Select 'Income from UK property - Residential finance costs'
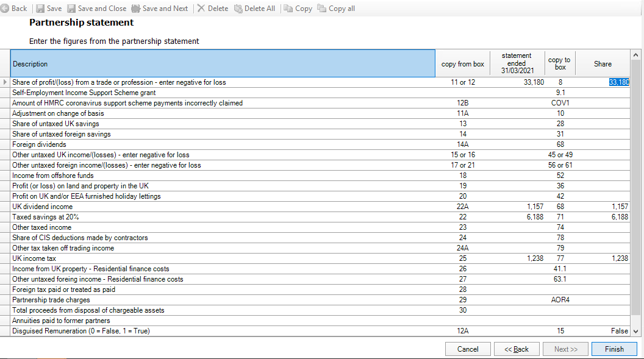The image size is (644, 359). [x=90, y=269]
